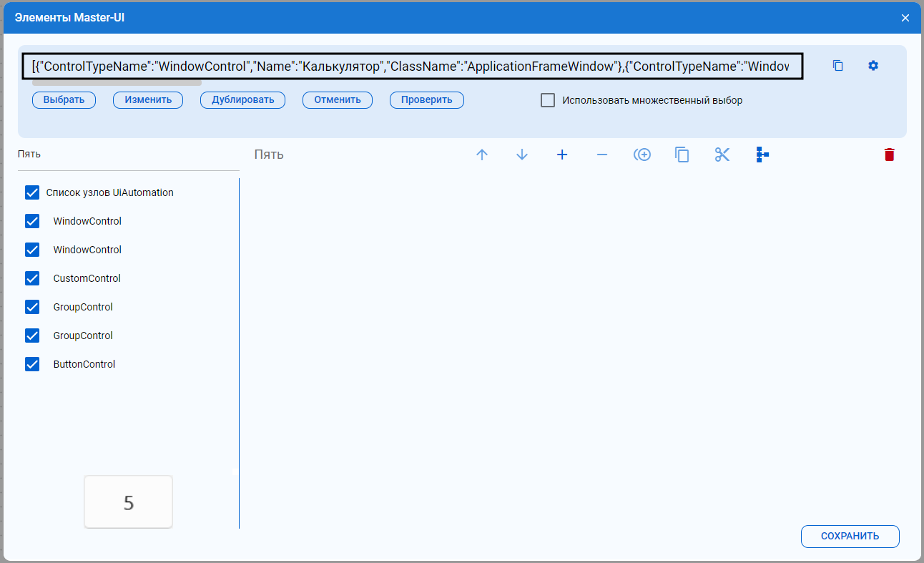Click the 'Изменить' button
This screenshot has height=563, width=924.
click(x=148, y=100)
